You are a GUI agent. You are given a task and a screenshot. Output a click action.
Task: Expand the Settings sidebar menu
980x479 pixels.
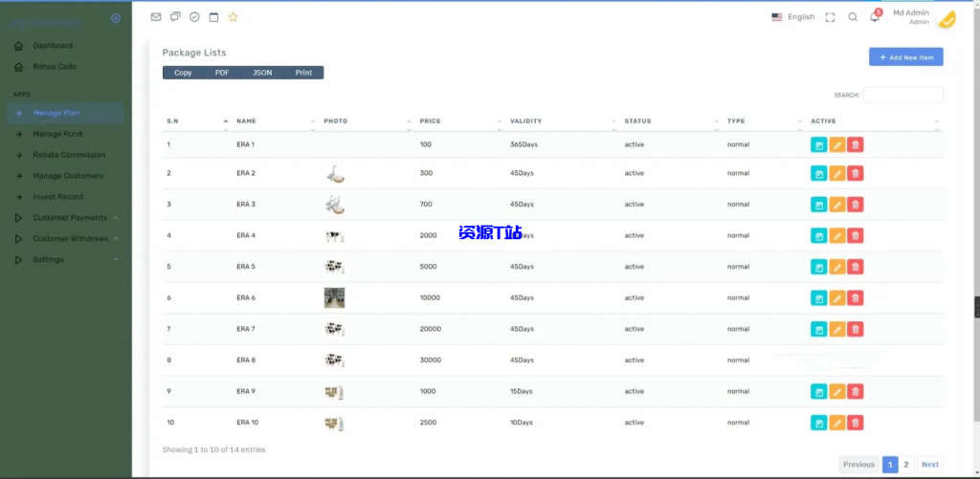point(48,260)
